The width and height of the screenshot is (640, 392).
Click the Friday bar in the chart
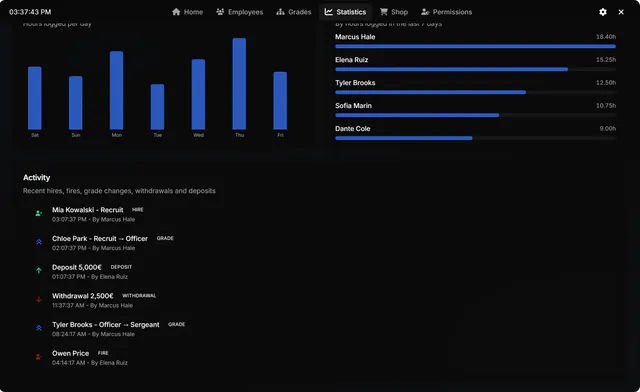[280, 101]
